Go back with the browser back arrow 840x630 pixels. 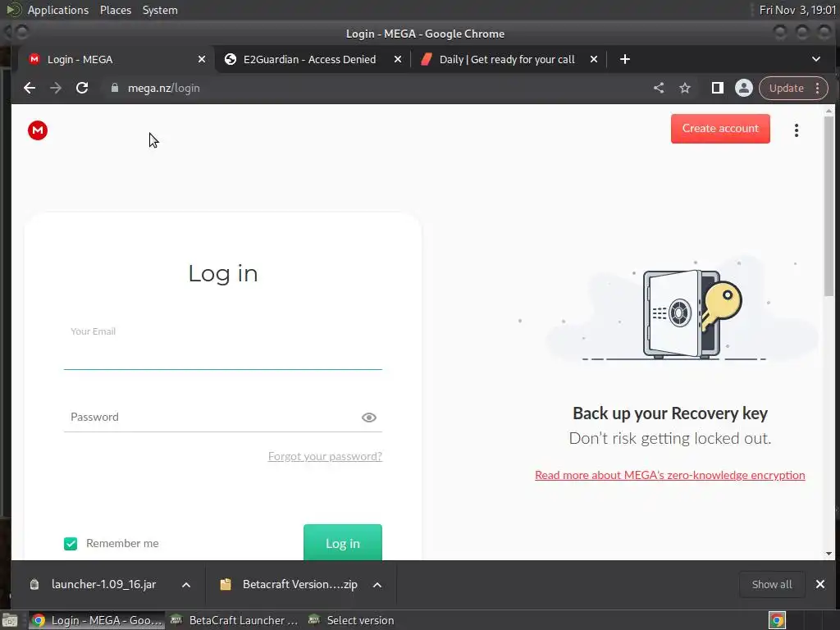pyautogui.click(x=30, y=88)
